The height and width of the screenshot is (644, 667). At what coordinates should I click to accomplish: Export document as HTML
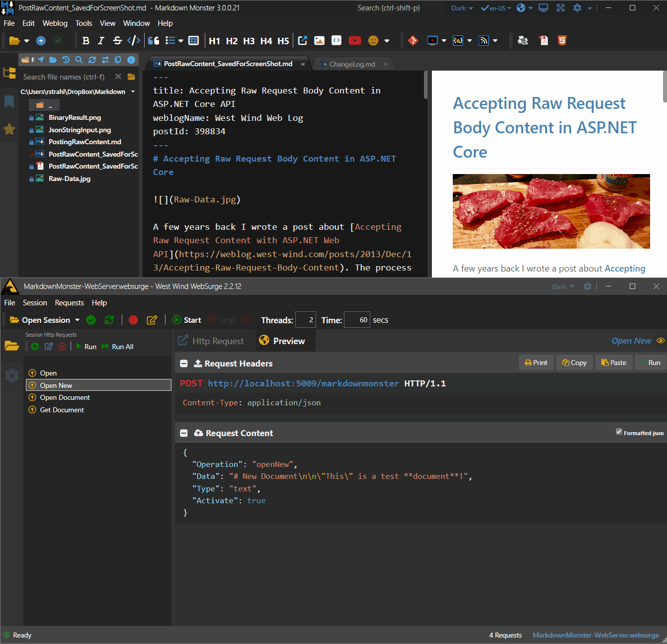pos(562,41)
